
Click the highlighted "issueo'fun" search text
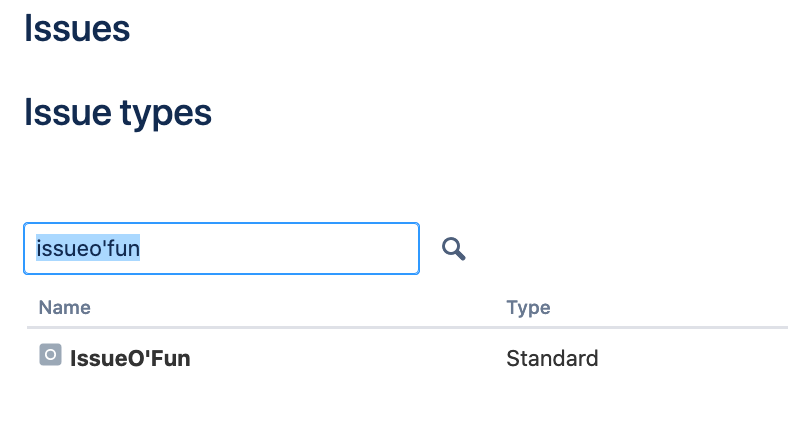pos(88,248)
